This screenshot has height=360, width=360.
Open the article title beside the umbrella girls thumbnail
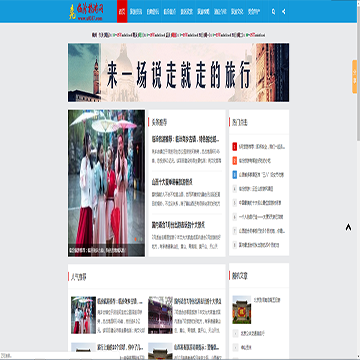(x=120, y=301)
